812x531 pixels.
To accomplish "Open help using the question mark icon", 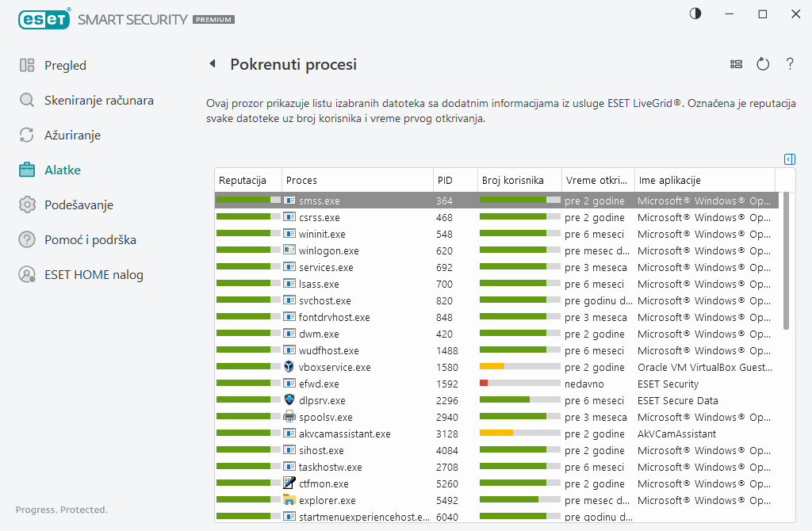I will [x=790, y=64].
